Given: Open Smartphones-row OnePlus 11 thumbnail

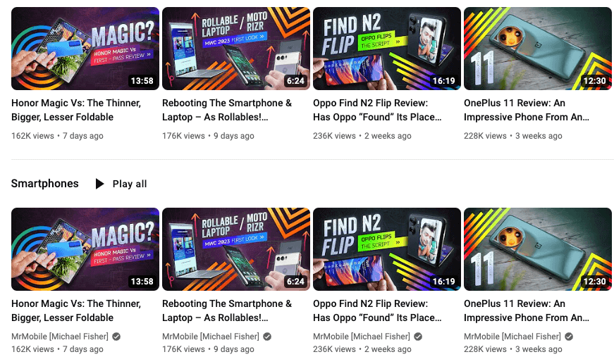Looking at the screenshot, I should pyautogui.click(x=538, y=249).
